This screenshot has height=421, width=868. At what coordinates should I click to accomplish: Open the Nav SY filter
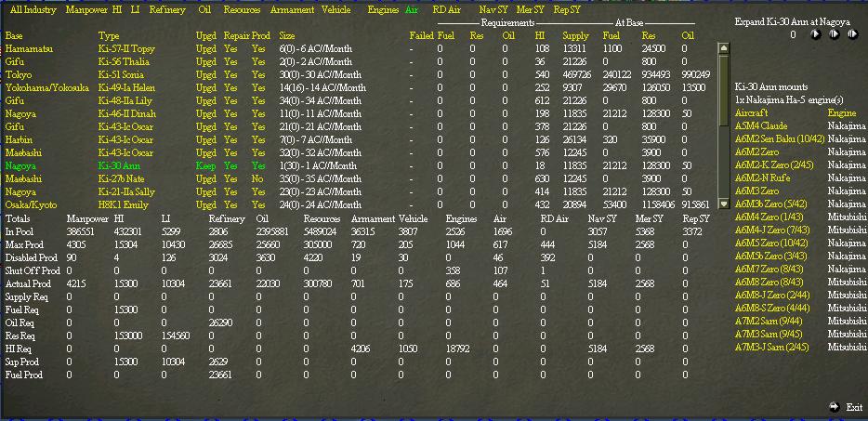pos(493,9)
